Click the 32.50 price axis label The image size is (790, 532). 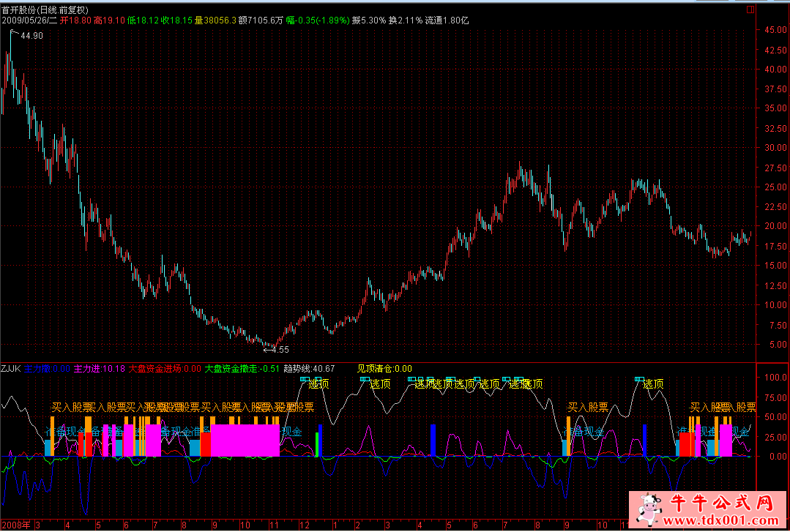(775, 129)
